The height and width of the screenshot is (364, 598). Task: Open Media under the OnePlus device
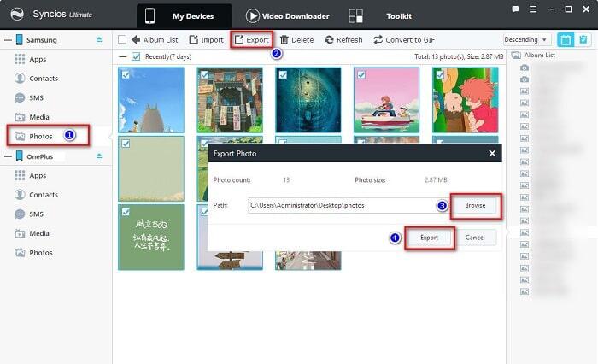pos(39,233)
